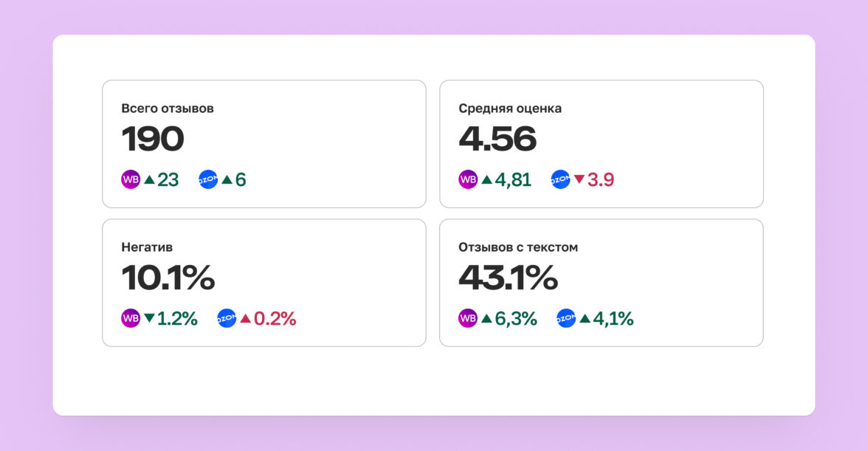Viewport: 868px width, 451px height.
Task: Select the WB icon in Негатив card
Action: click(x=131, y=319)
